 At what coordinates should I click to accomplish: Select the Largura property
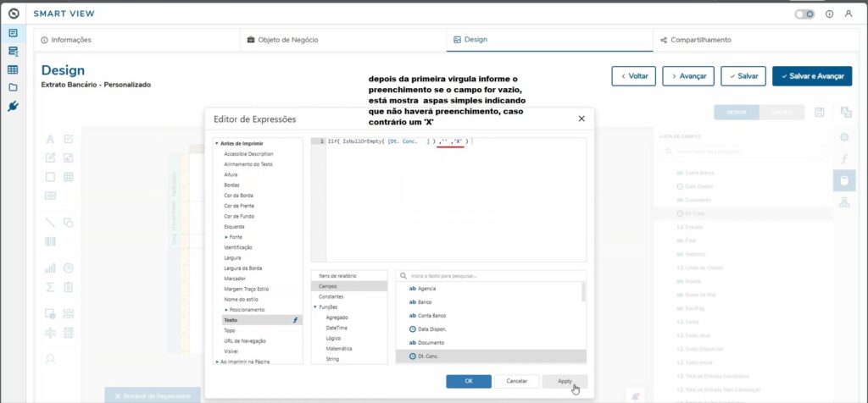click(x=232, y=257)
